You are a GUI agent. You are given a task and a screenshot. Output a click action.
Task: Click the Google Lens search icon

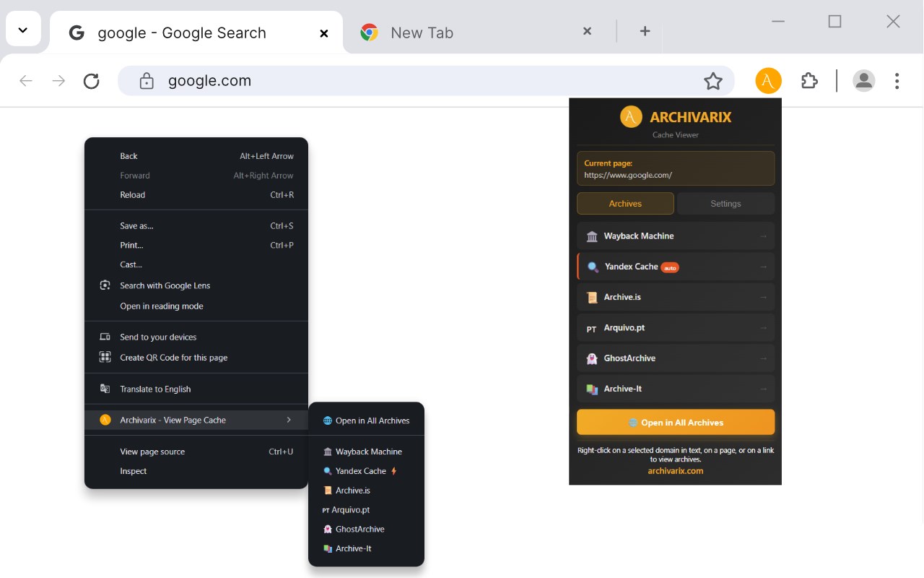105,285
